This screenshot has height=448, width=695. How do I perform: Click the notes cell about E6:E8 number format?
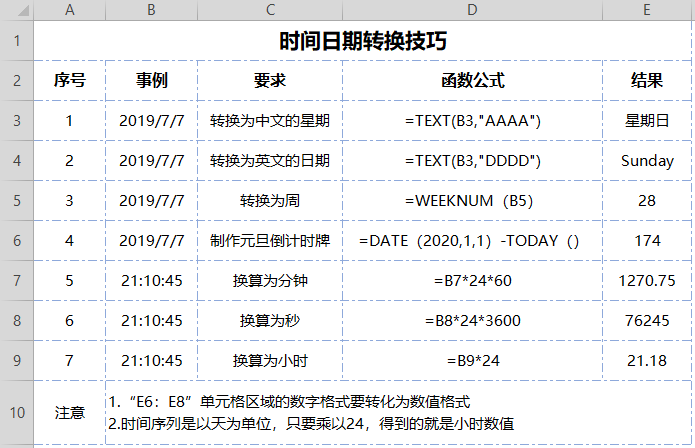coord(398,413)
